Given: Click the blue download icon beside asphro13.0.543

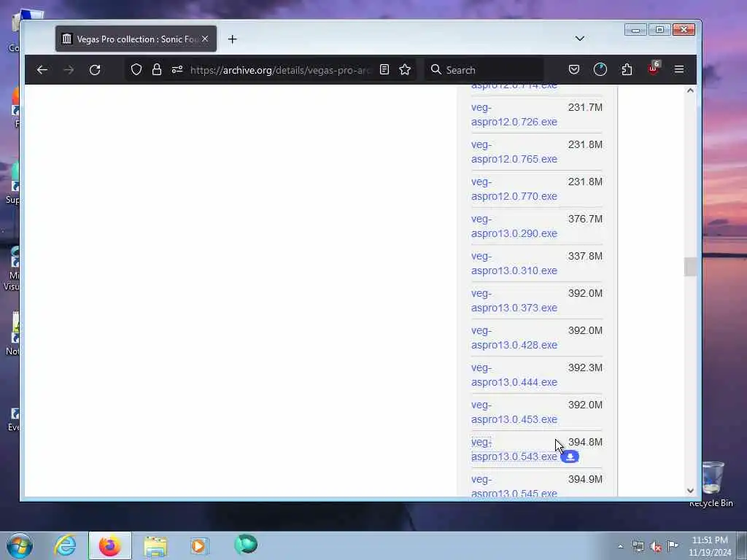Looking at the screenshot, I should [570, 456].
